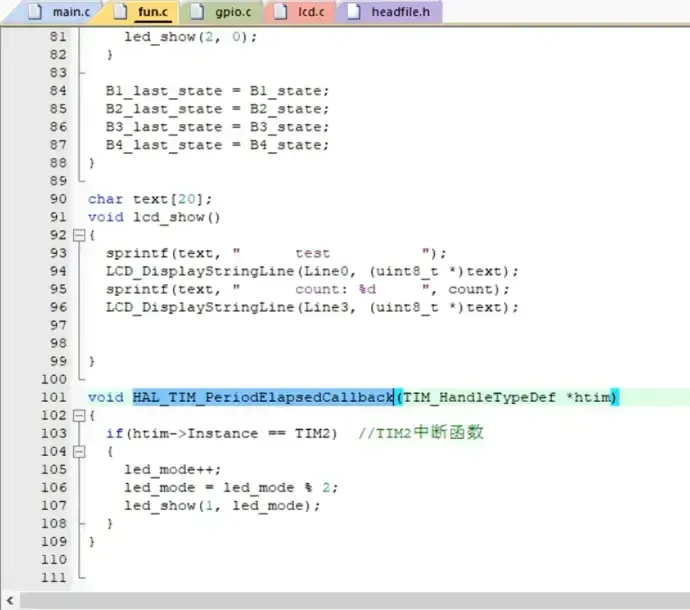This screenshot has height=610, width=690.
Task: Collapse the lcd_show function at line 92
Action: [x=79, y=235]
